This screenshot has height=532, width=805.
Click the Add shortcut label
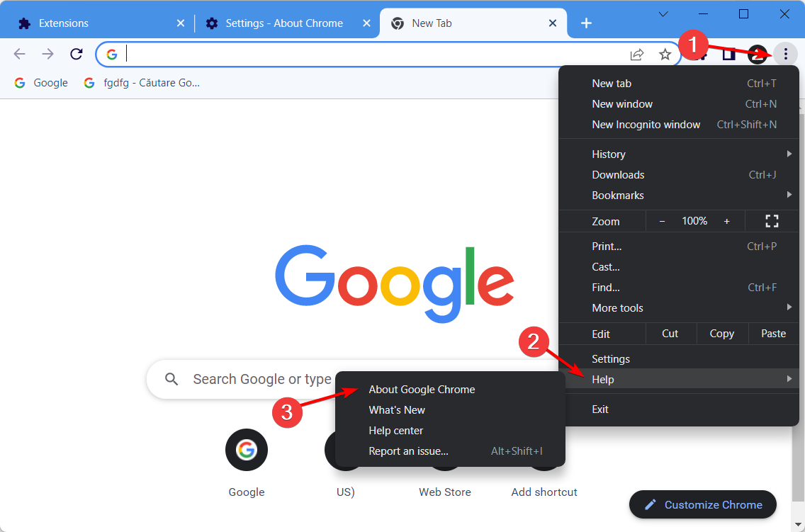coord(544,492)
